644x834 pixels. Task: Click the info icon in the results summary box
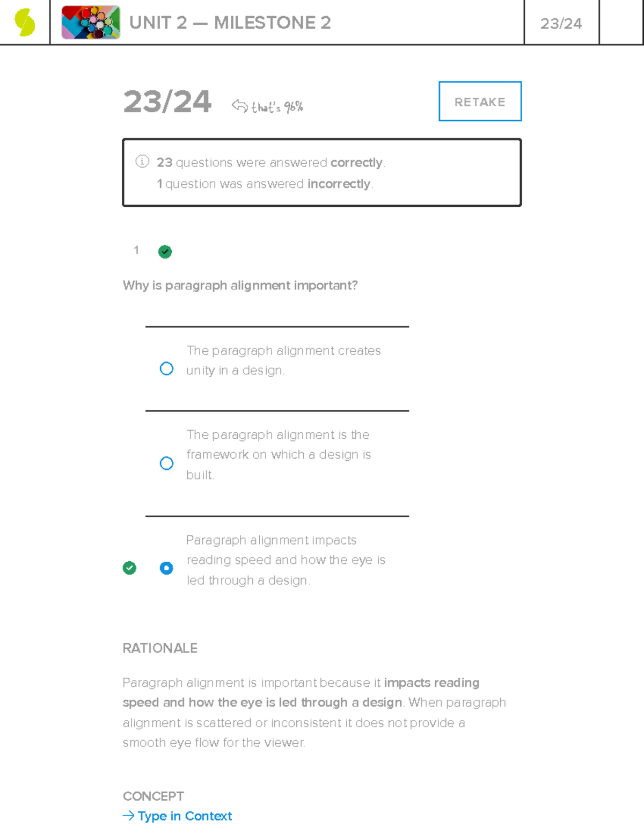pyautogui.click(x=141, y=161)
